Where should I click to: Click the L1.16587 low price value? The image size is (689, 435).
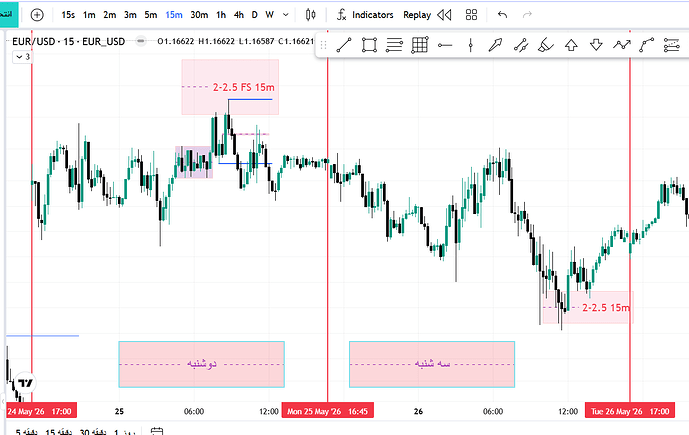click(257, 41)
